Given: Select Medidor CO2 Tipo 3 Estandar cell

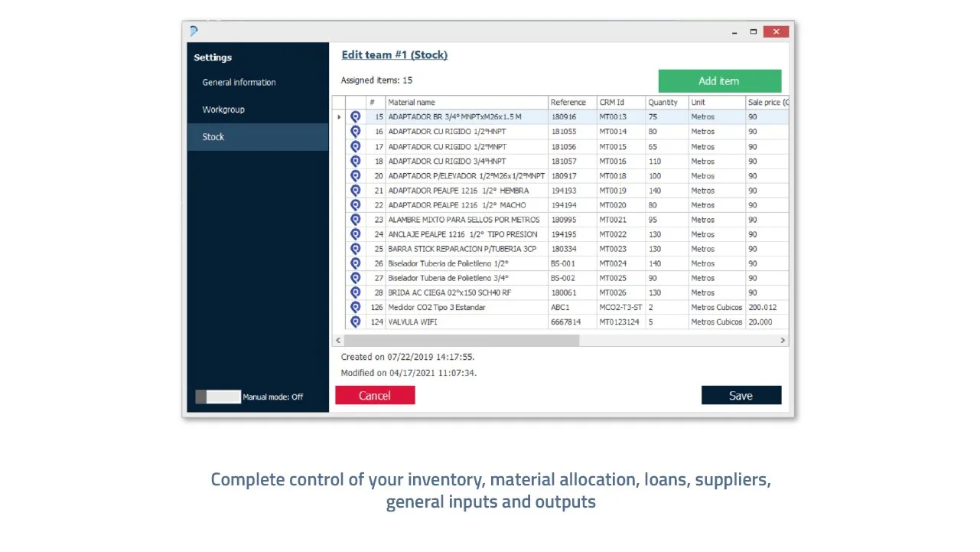Looking at the screenshot, I should [x=467, y=307].
